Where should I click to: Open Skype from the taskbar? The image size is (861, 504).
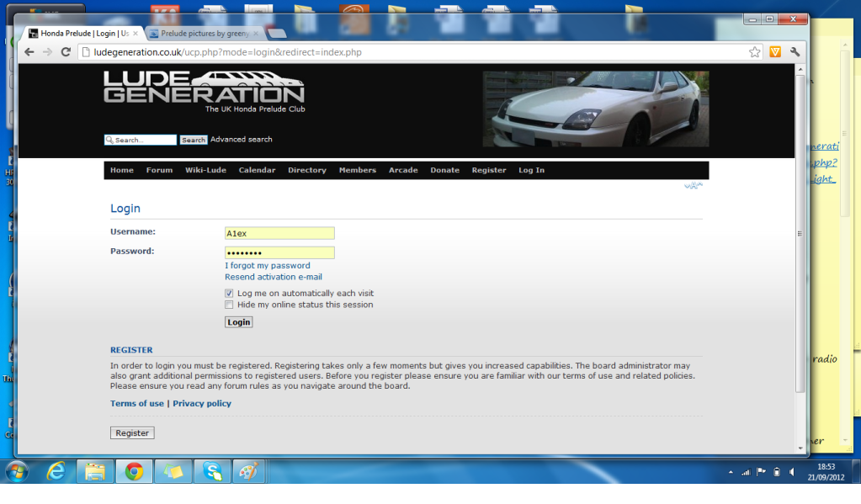pos(212,472)
